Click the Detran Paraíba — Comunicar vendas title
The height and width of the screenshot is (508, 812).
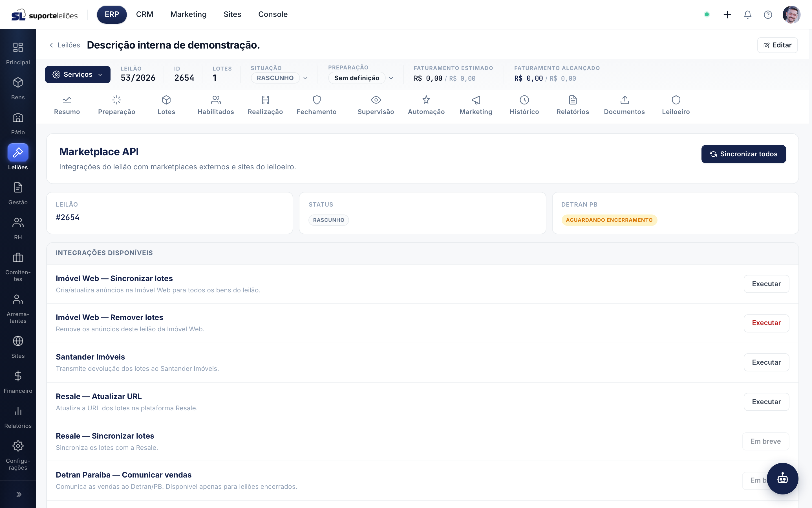(123, 475)
